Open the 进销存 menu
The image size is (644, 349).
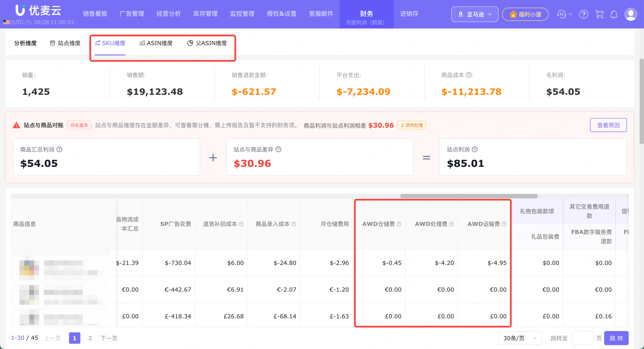[409, 14]
